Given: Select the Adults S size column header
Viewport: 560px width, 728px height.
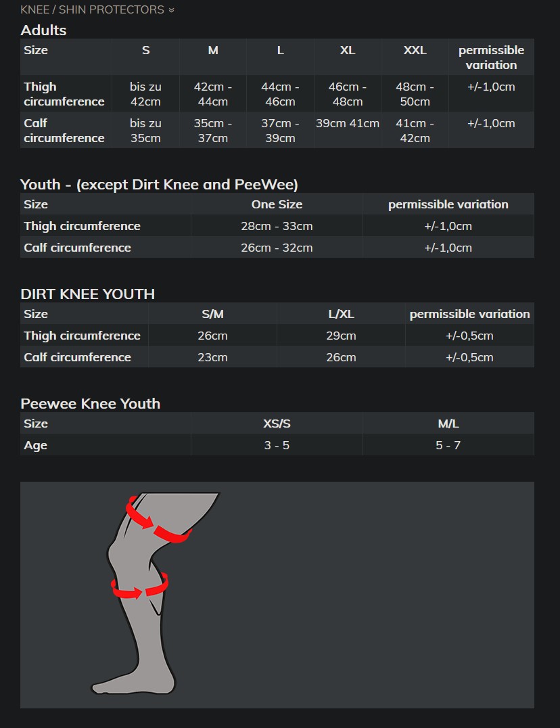Looking at the screenshot, I should click(x=145, y=50).
